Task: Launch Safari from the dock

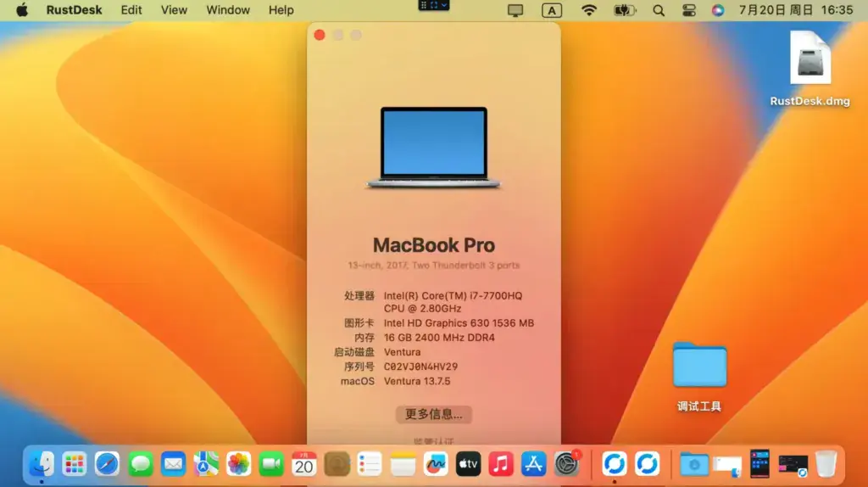Action: (x=107, y=464)
